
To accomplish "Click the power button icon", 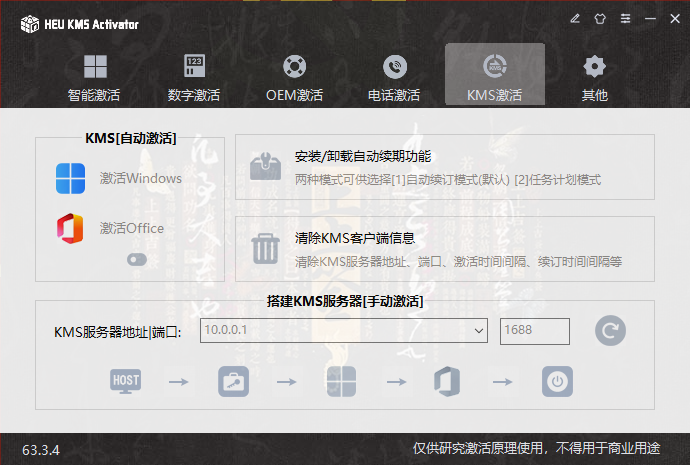I will click(x=557, y=381).
